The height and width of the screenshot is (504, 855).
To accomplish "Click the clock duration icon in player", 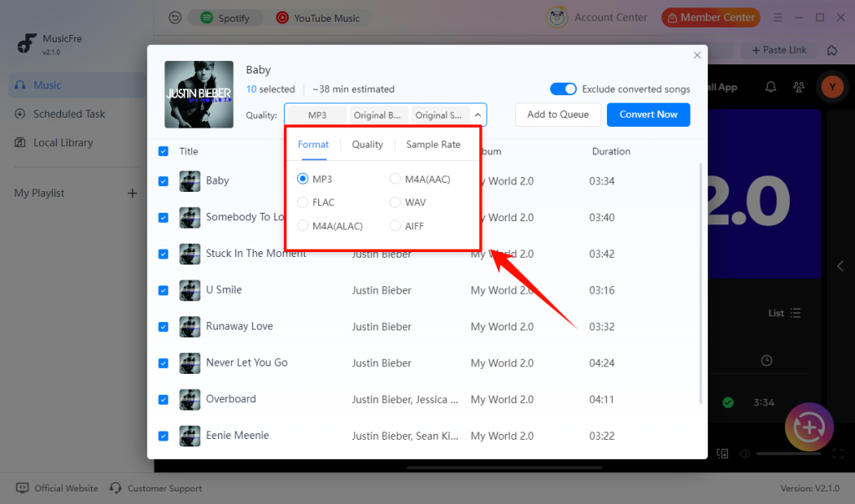I will 766,360.
